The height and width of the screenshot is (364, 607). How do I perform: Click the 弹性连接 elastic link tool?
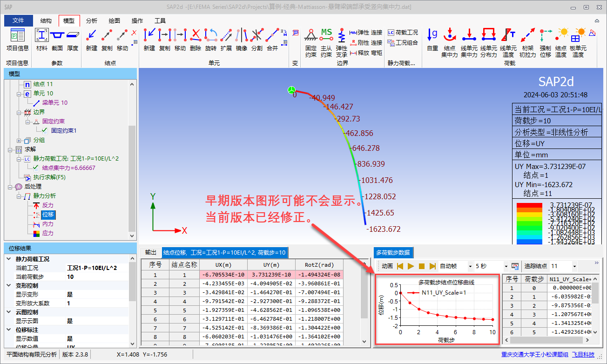pos(366,33)
